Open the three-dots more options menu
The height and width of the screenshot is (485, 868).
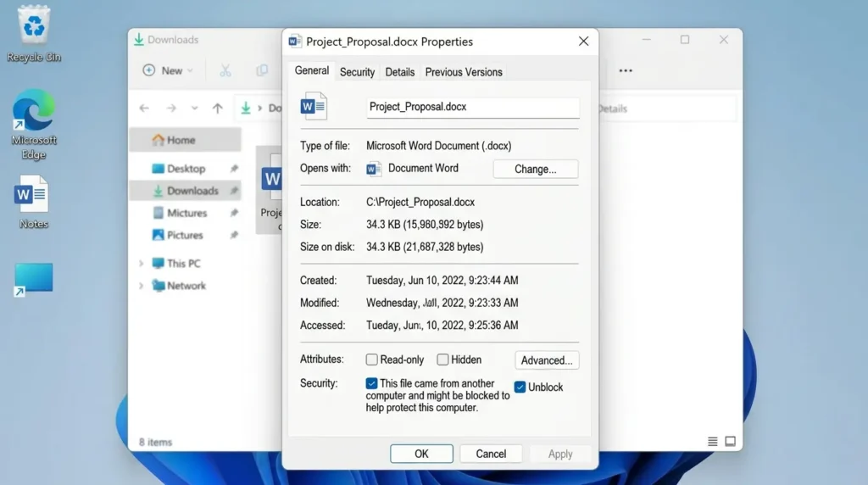click(x=626, y=70)
